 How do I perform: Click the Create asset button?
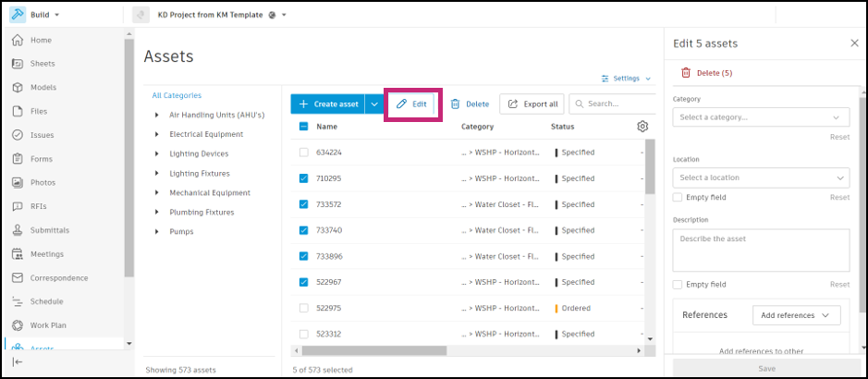[x=328, y=104]
